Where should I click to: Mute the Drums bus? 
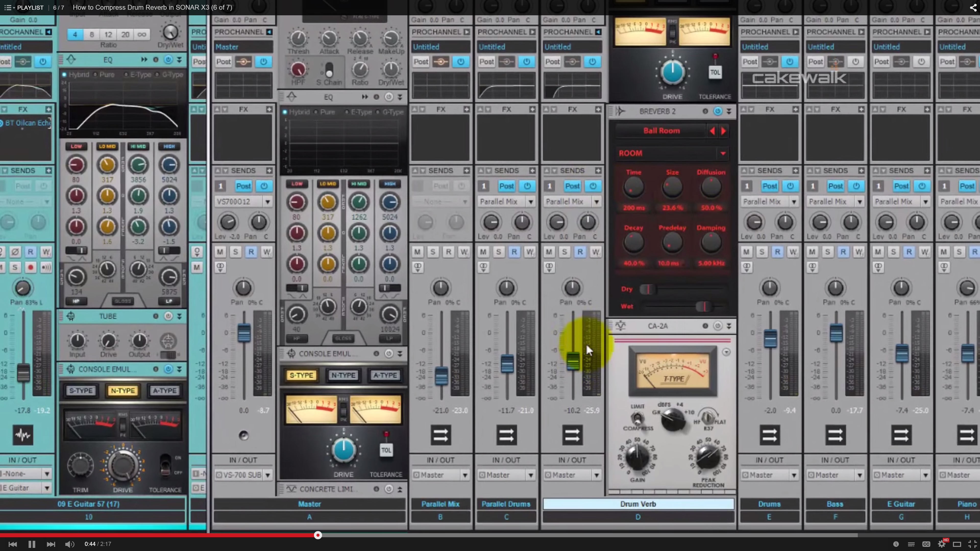click(x=746, y=252)
